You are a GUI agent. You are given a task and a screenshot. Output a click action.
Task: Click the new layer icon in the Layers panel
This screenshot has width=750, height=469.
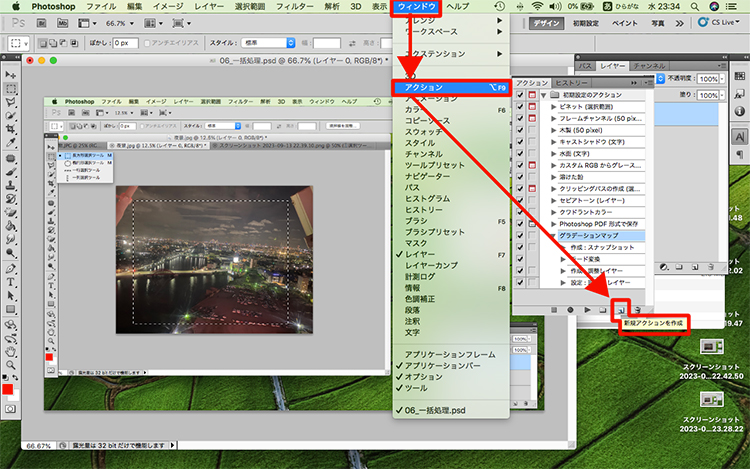(x=695, y=267)
